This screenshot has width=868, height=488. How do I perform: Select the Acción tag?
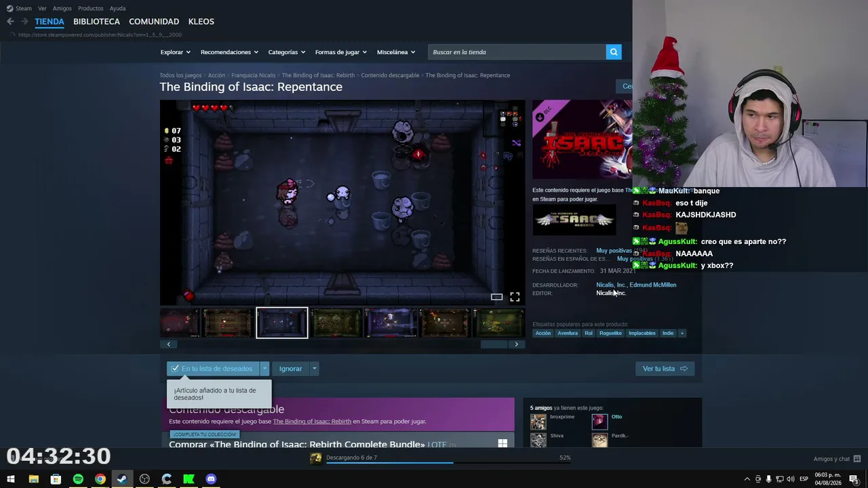[543, 333]
